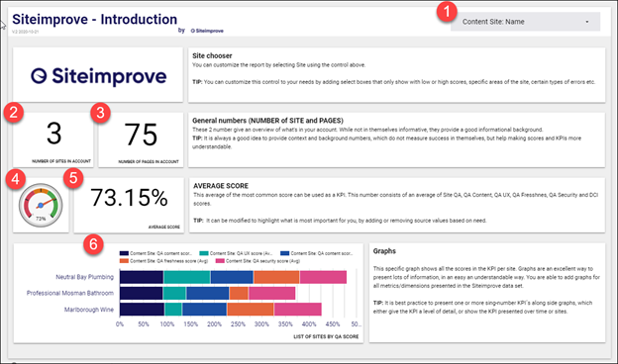The image size is (618, 364).
Task: Select the 'Number of sites in account' scorecard
Action: pos(53,139)
